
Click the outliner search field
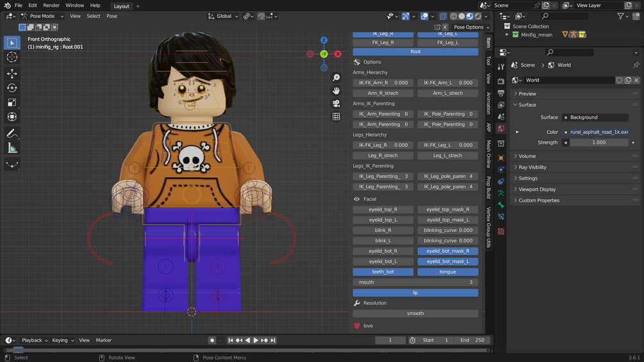click(x=565, y=16)
